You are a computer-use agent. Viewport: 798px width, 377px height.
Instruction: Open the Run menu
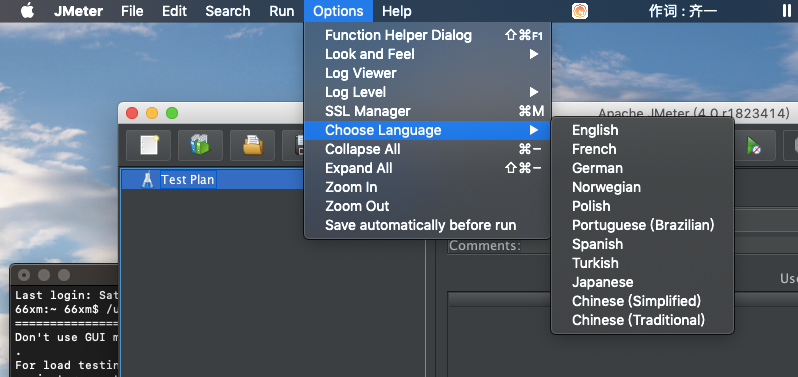(281, 11)
